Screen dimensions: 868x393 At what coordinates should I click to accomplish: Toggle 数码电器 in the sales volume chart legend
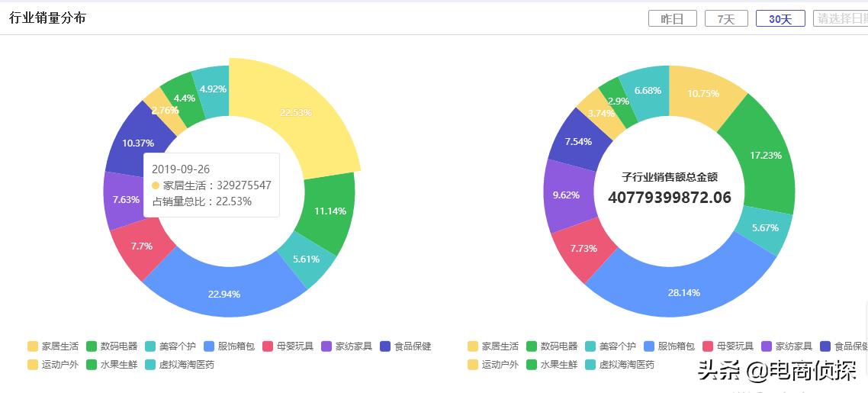click(111, 346)
